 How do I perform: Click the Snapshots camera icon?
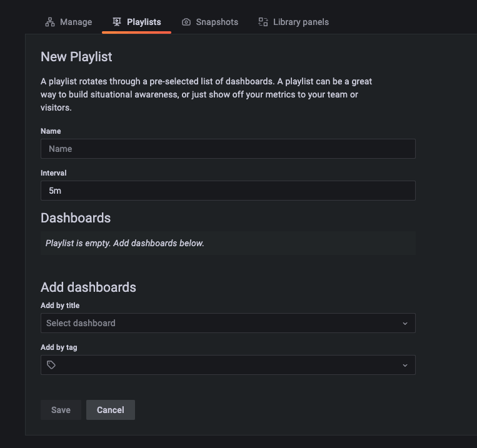click(186, 22)
